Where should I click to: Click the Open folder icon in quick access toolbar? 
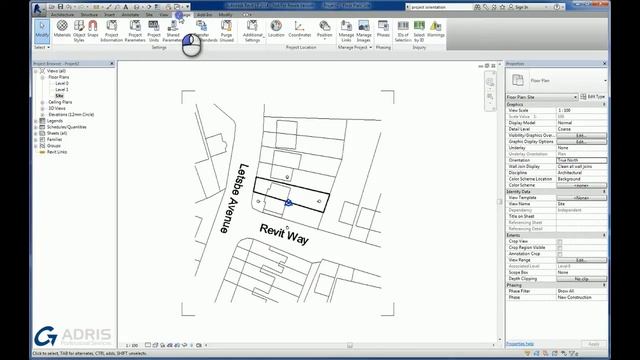click(52, 7)
